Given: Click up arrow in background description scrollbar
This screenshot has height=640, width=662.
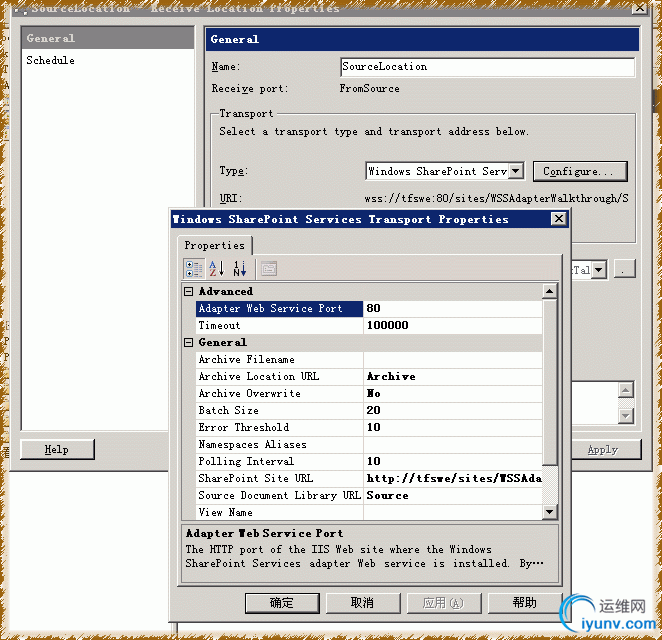Looking at the screenshot, I should click(x=626, y=390).
